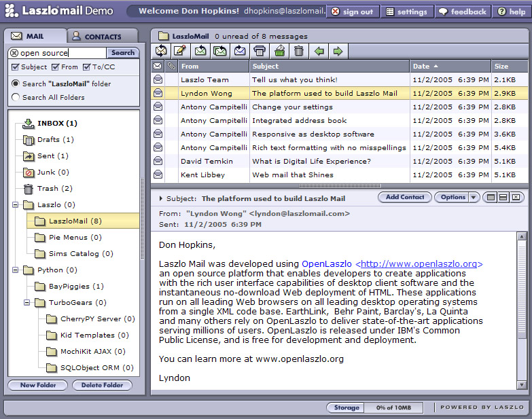Screen dimensions: 532x419
Task: Click the folder pane vertical splitter handle
Action: [143, 219]
